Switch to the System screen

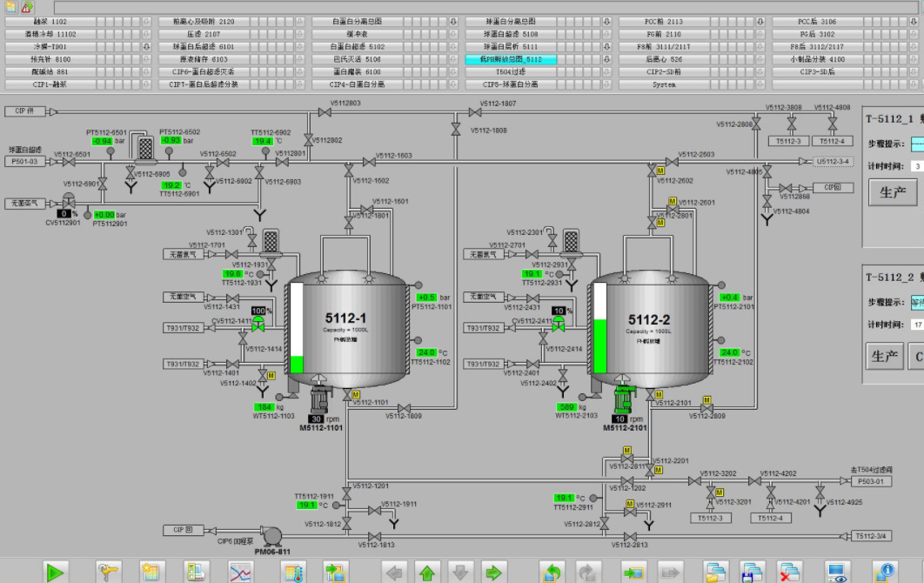[x=664, y=84]
